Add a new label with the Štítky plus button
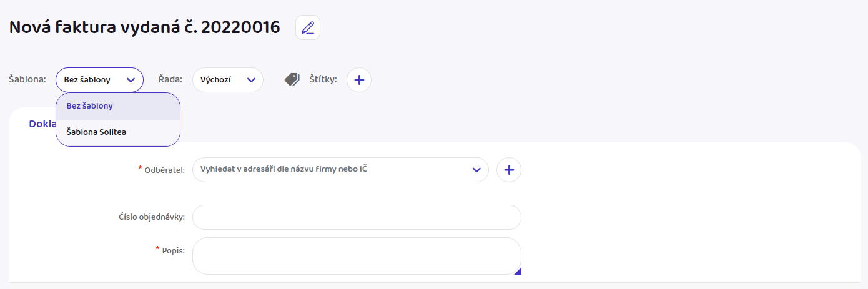The height and width of the screenshot is (289, 868). pyautogui.click(x=359, y=80)
